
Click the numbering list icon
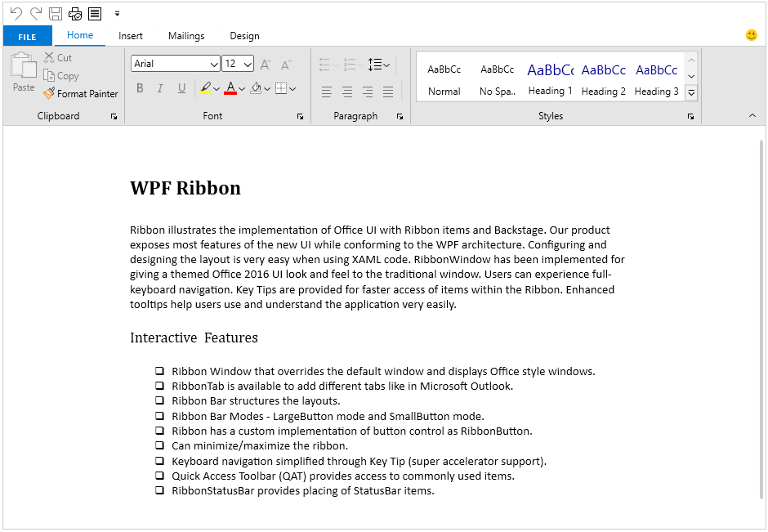tap(349, 65)
